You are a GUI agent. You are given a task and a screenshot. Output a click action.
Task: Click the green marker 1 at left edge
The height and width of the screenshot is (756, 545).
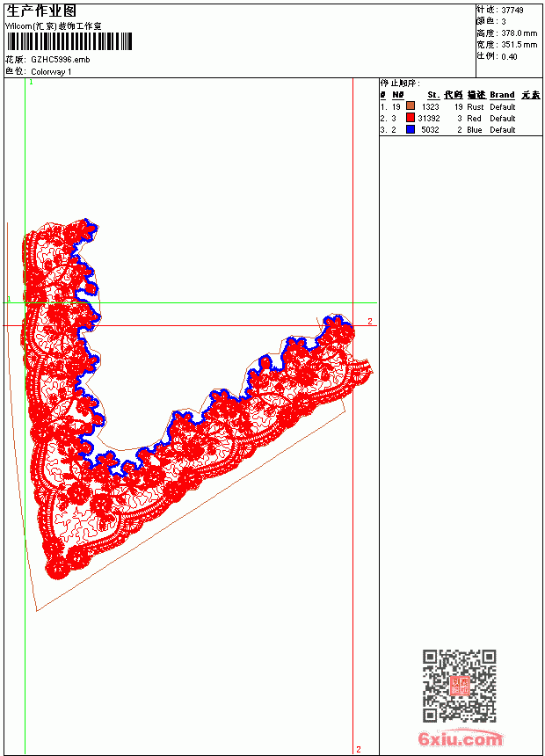[x=9, y=299]
